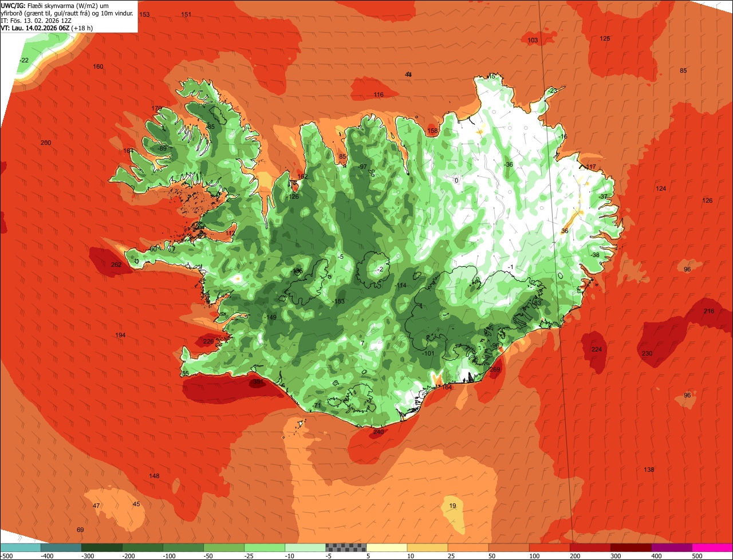Click the '226' value near Reykjanes
This screenshot has width=733, height=560.
click(208, 341)
